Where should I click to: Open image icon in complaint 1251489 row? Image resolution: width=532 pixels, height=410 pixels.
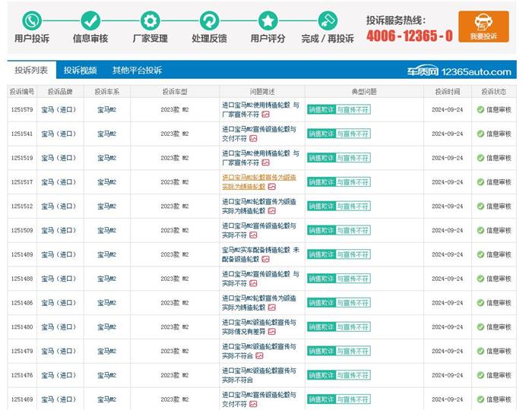click(x=266, y=259)
